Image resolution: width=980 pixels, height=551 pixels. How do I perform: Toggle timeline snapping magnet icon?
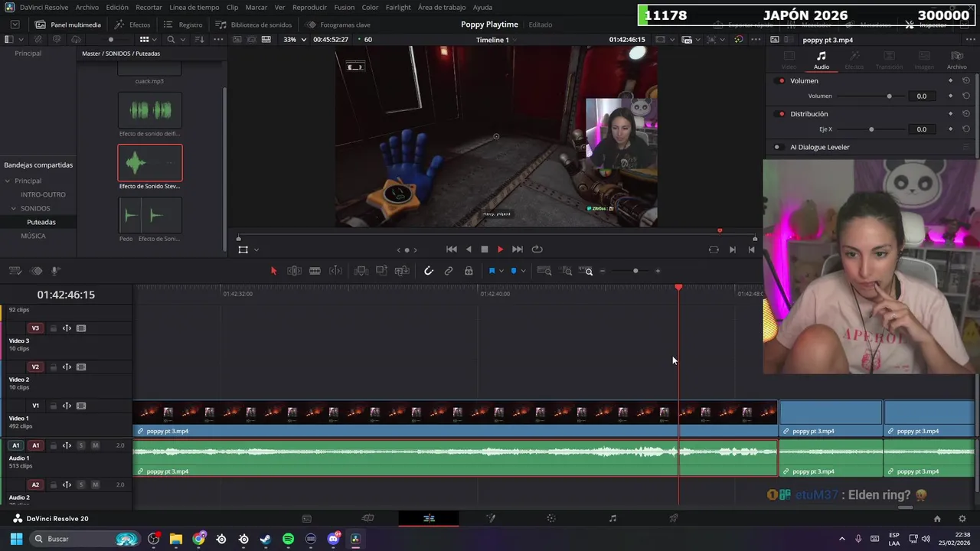429,271
